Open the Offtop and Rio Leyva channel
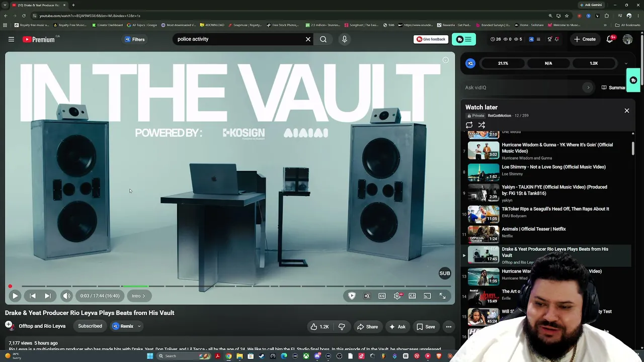This screenshot has width=644, height=362. point(42,326)
